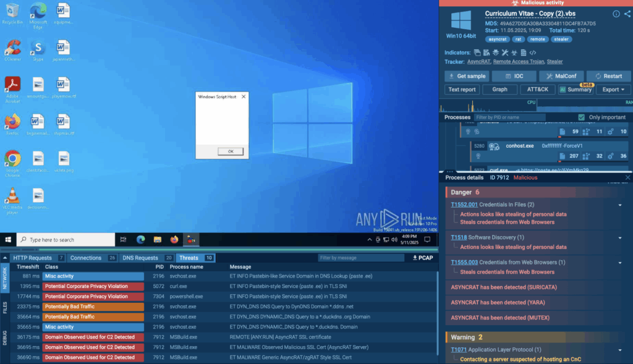Open the Text report
This screenshot has width=633, height=364.
pos(462,90)
